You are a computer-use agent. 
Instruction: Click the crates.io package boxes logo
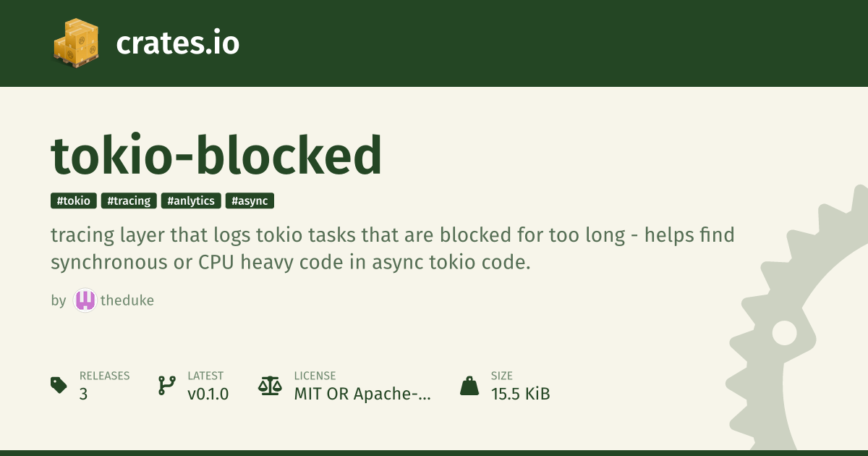76,43
